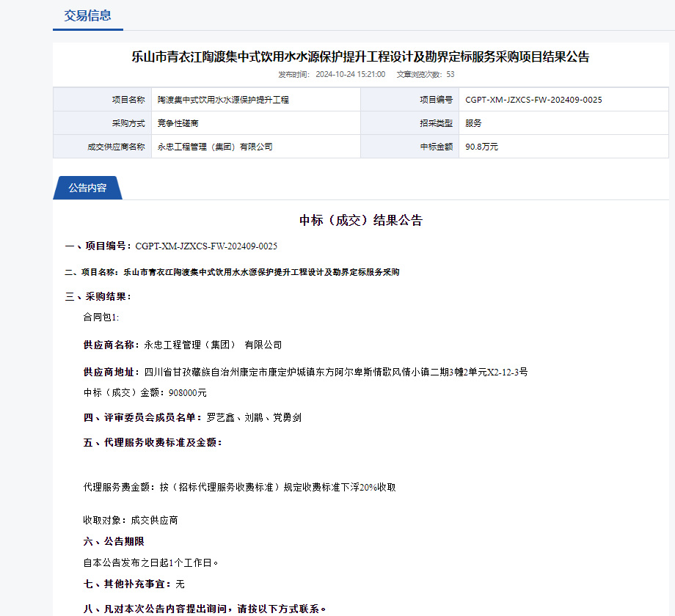Open the 公告内容 tab

87,188
